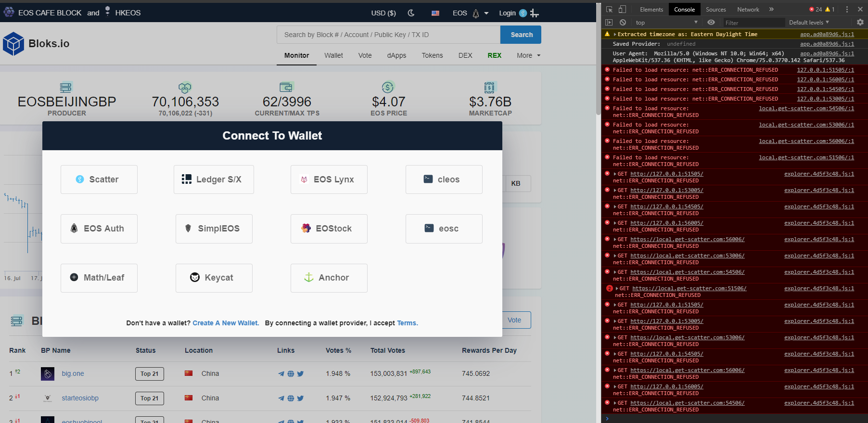Switch to the Wallet nav tab

(333, 55)
